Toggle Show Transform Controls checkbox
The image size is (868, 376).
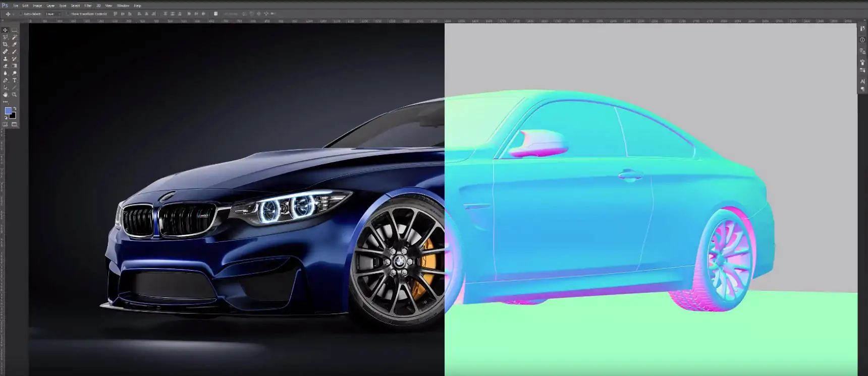[69, 14]
